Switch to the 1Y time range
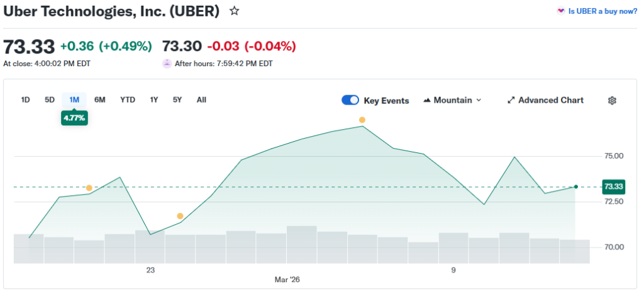This screenshot has height=291, width=644. pyautogui.click(x=154, y=100)
